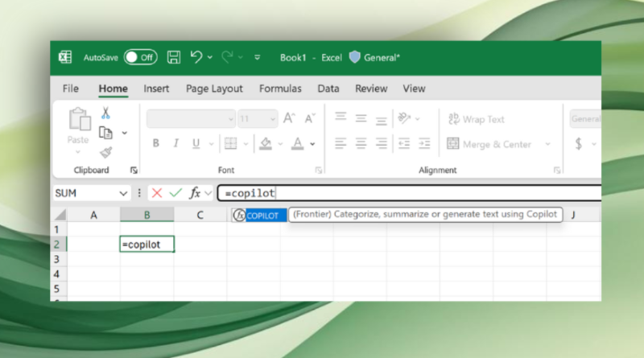
Task: Click the Format Painter brush icon
Action: pyautogui.click(x=105, y=152)
